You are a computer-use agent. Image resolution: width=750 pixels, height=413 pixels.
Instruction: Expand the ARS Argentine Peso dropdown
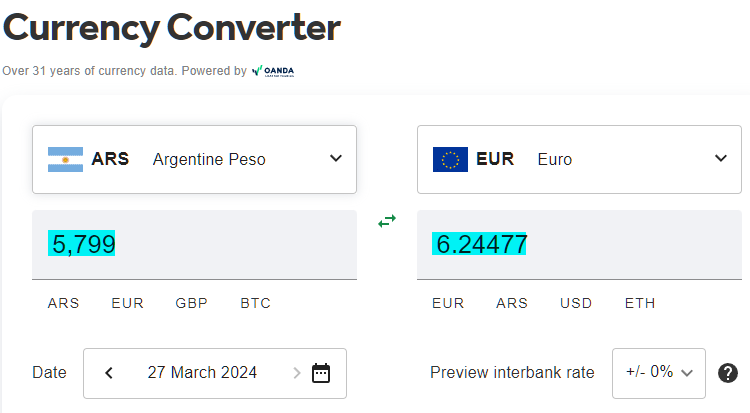pos(194,159)
